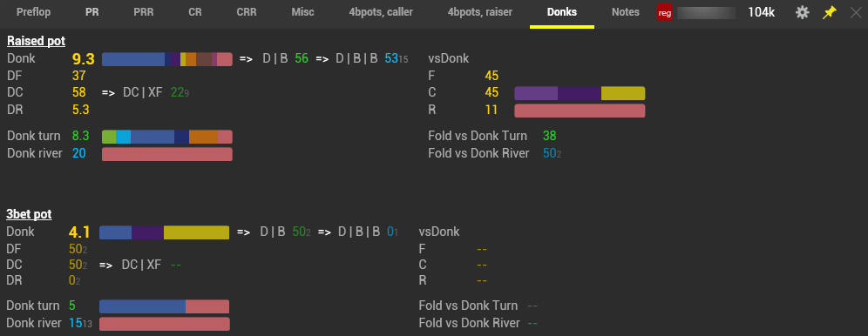This screenshot has width=868, height=336.
Task: Open the Notes tab
Action: [x=626, y=12]
